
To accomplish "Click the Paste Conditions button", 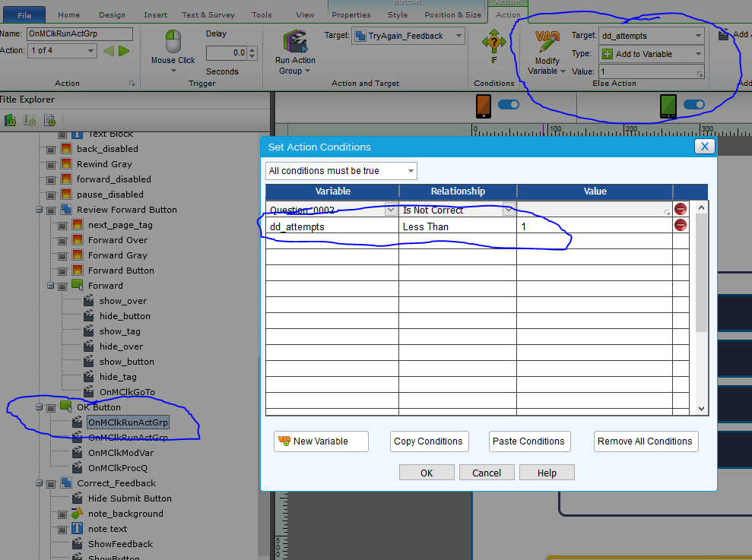I will [x=528, y=441].
